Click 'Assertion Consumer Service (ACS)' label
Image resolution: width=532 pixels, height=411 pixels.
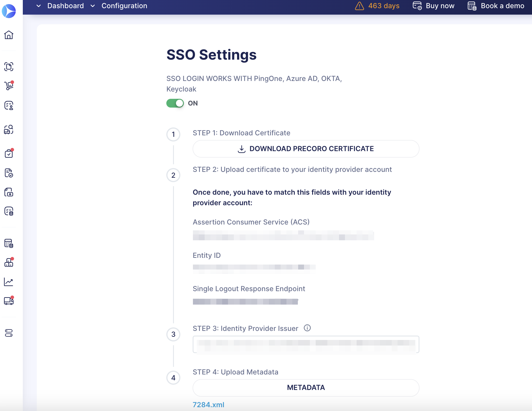[251, 222]
